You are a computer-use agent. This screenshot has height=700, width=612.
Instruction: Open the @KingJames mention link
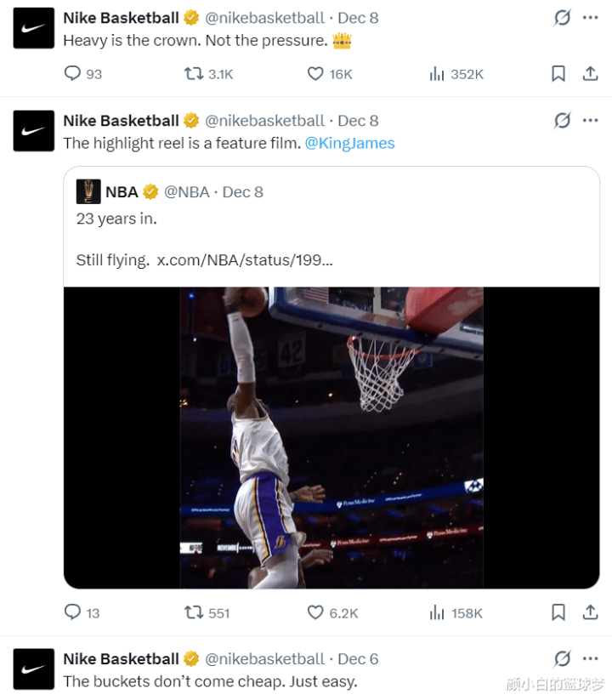coord(349,143)
